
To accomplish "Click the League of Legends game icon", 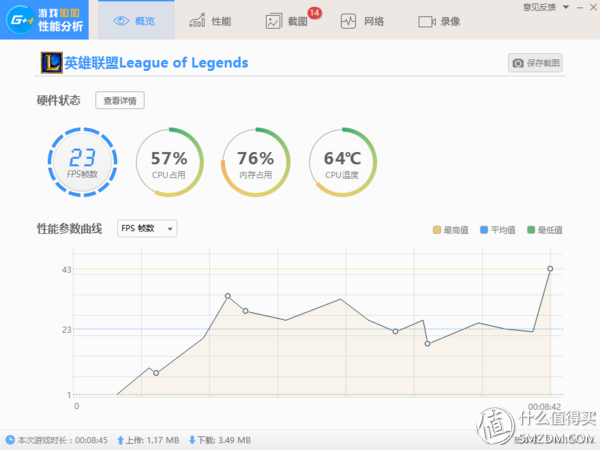I will (52, 63).
